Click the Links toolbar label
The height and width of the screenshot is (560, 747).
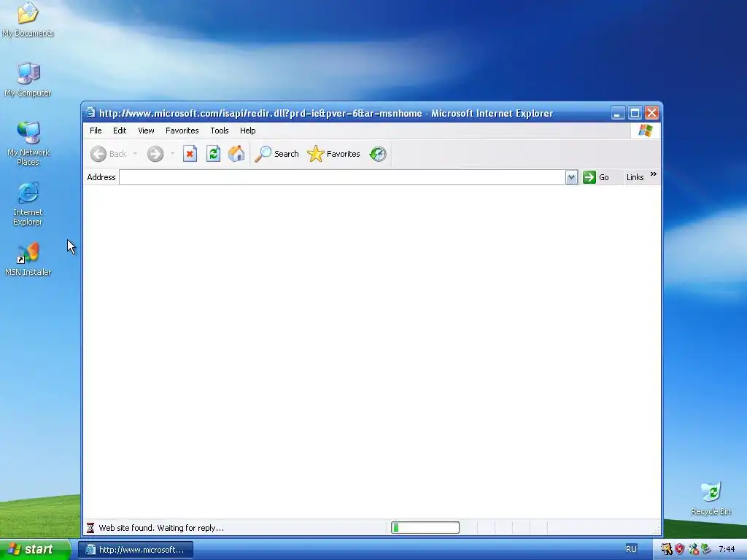point(635,177)
